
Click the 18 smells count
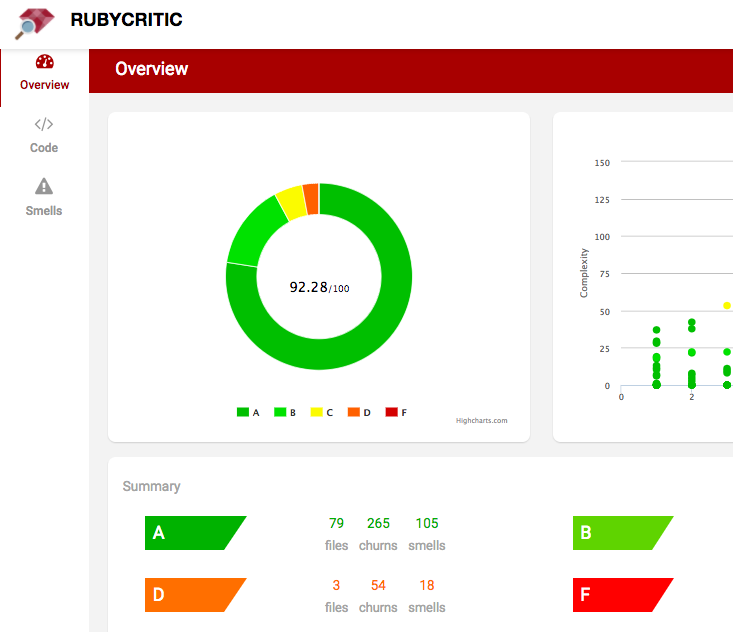pos(427,585)
